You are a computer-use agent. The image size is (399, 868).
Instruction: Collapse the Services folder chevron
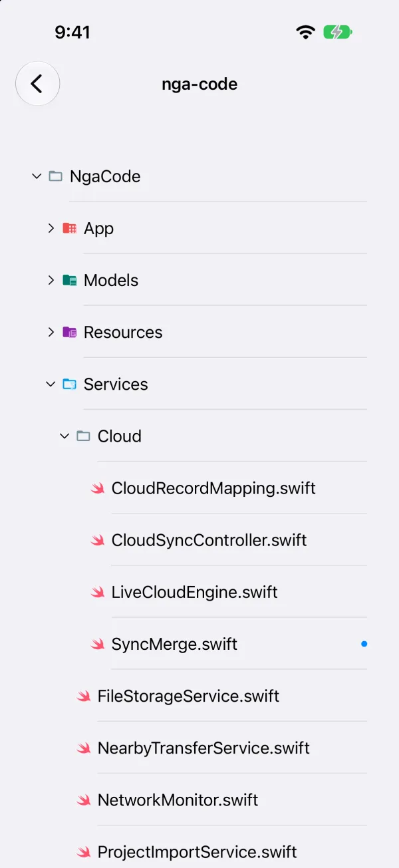pyautogui.click(x=51, y=384)
